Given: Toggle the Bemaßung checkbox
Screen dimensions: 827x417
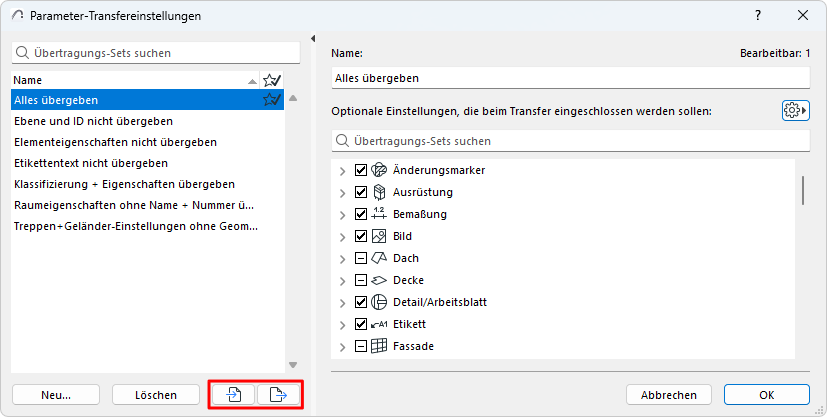Looking at the screenshot, I should (361, 214).
